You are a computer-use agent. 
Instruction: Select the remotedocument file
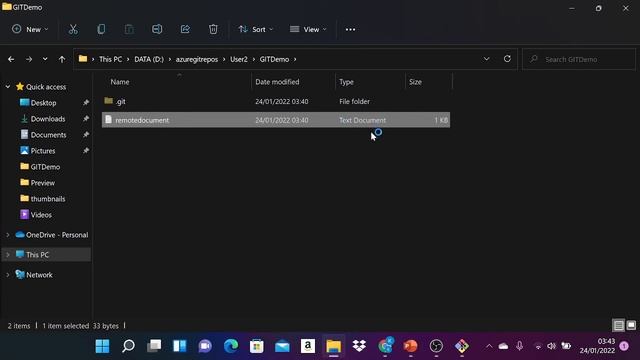coord(276,120)
